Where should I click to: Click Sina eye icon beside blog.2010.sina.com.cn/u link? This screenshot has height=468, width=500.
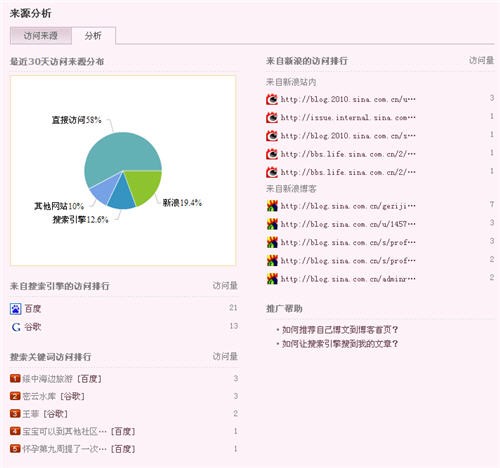click(272, 99)
